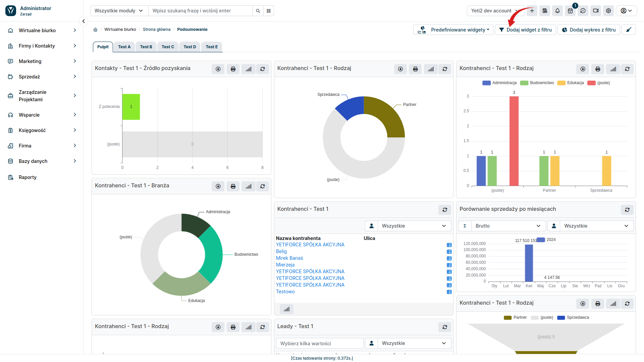
Task: Refresh the Kontrahenci - Test 1 list widget
Action: [x=445, y=210]
